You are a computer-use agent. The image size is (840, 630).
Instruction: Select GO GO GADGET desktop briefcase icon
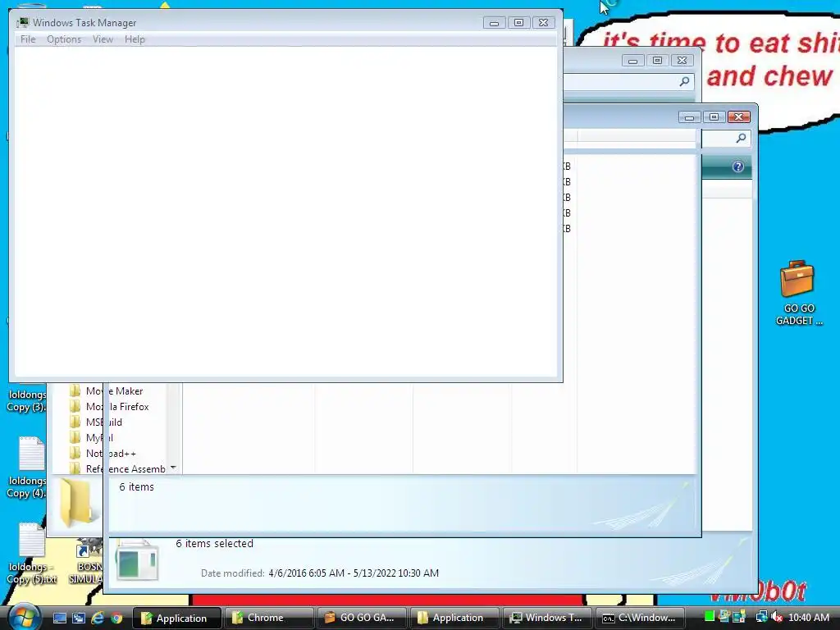pyautogui.click(x=797, y=292)
